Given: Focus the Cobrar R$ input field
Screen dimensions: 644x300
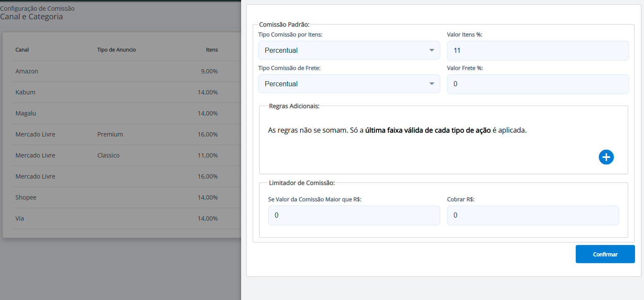Looking at the screenshot, I should (x=533, y=215).
